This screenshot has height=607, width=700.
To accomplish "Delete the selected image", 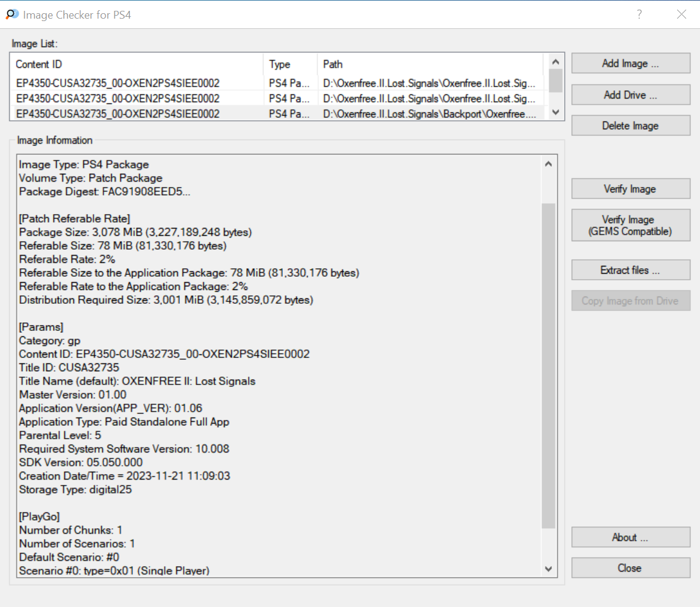I will (x=630, y=125).
